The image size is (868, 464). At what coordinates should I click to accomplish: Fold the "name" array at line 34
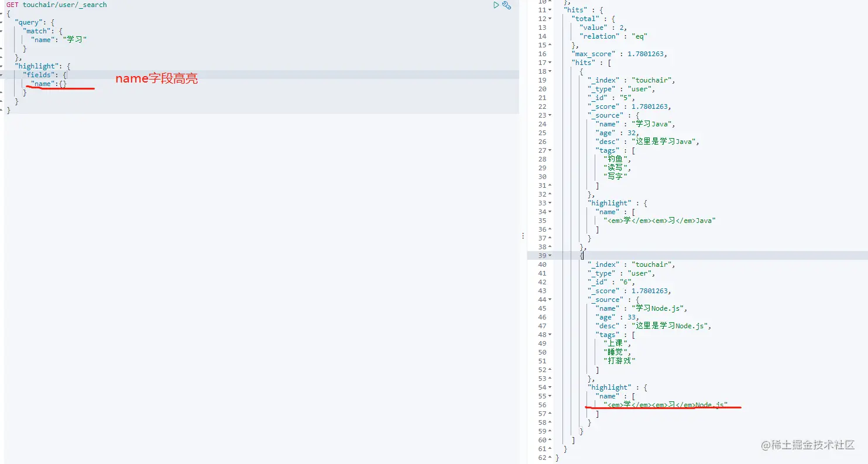click(551, 212)
